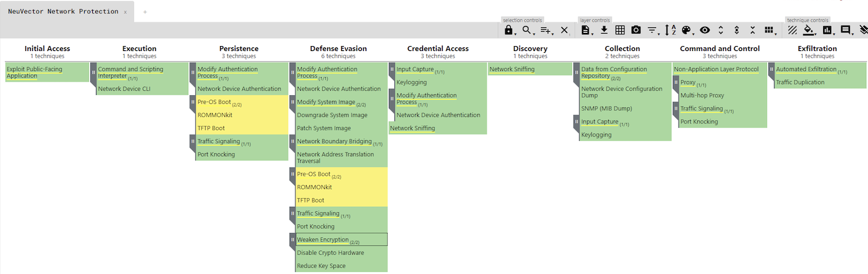Select the Exploit Public-Facing Application technique
Screen dimensions: 868x274
pos(34,72)
